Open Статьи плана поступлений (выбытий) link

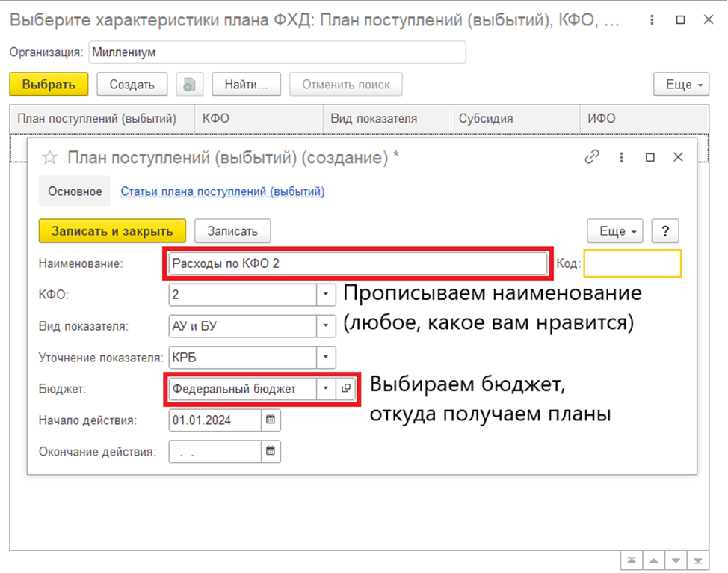tap(223, 191)
